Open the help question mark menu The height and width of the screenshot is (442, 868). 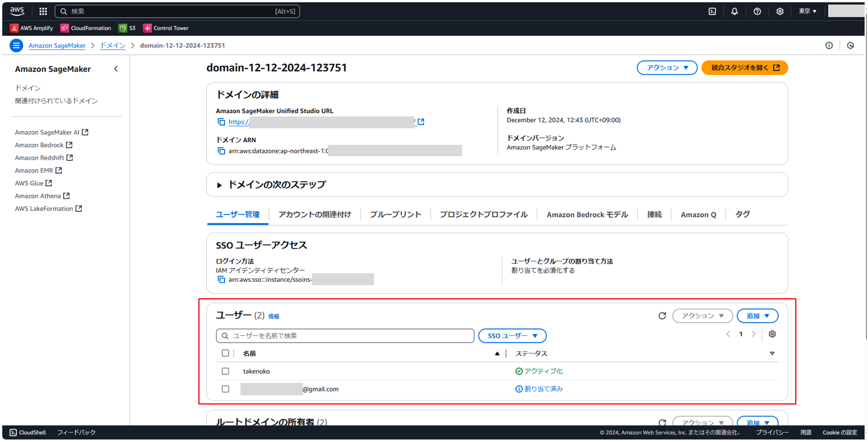(757, 11)
